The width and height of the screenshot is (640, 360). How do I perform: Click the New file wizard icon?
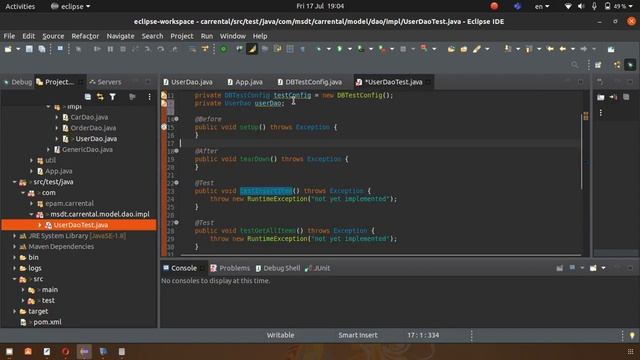coord(8,49)
